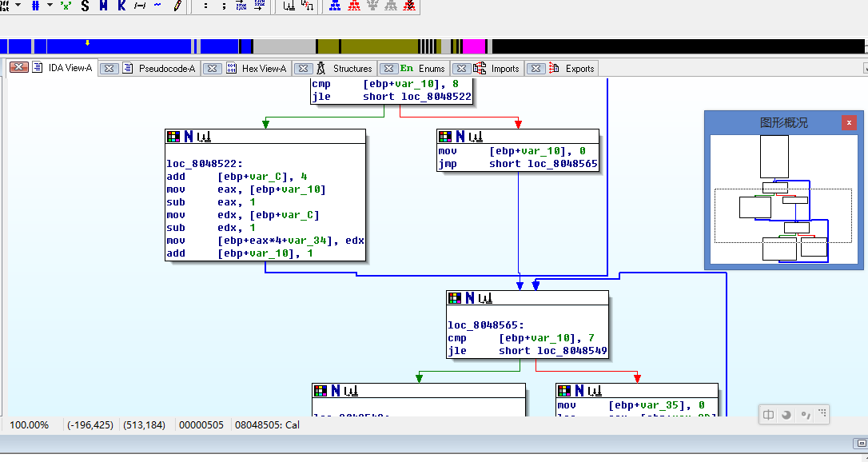Click the blue number sign (#) toolbar icon

point(36,6)
